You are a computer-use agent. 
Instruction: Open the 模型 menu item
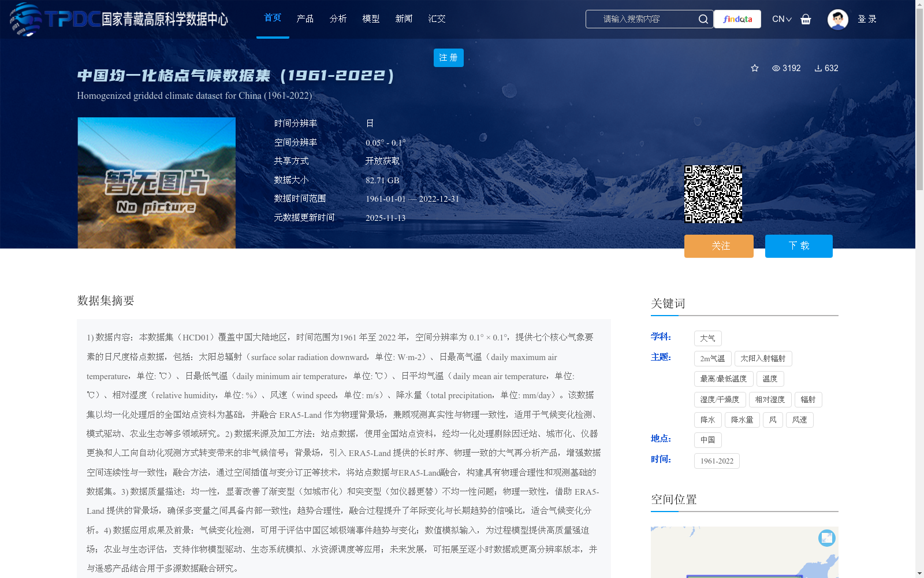(x=371, y=18)
